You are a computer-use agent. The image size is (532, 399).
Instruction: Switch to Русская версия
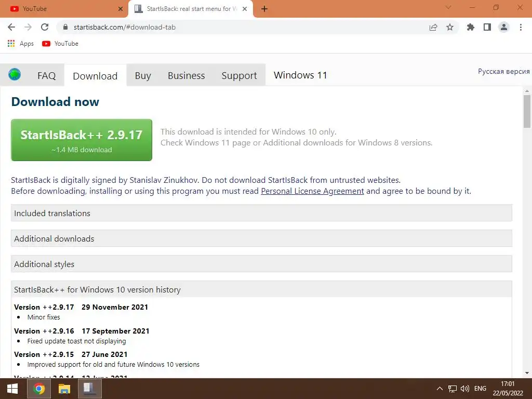click(x=503, y=72)
